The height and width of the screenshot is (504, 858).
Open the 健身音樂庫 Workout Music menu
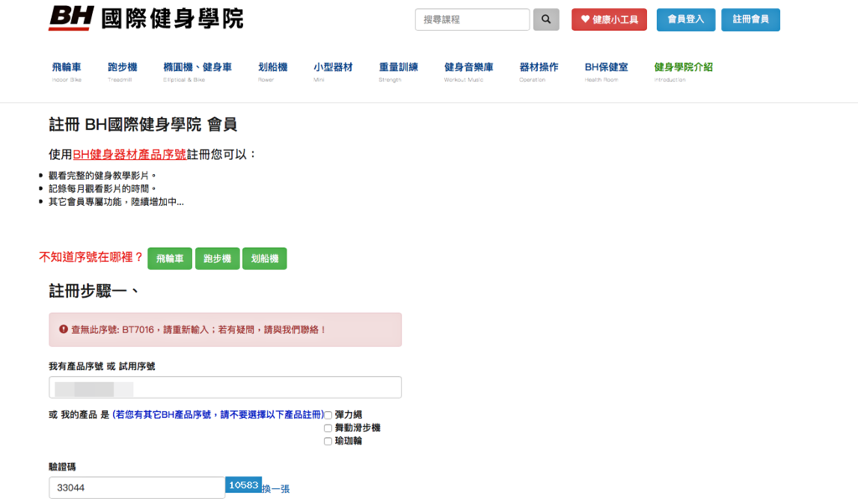[468, 72]
